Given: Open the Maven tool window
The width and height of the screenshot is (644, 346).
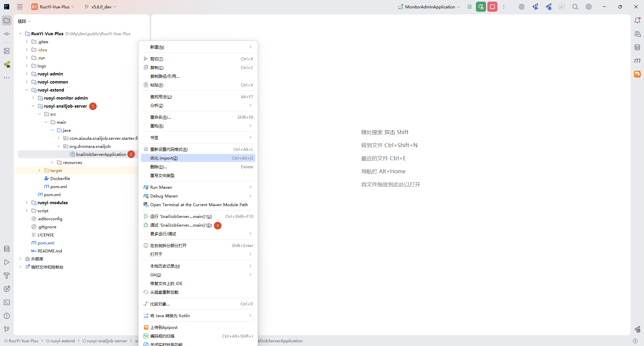Looking at the screenshot, I should coord(637,61).
